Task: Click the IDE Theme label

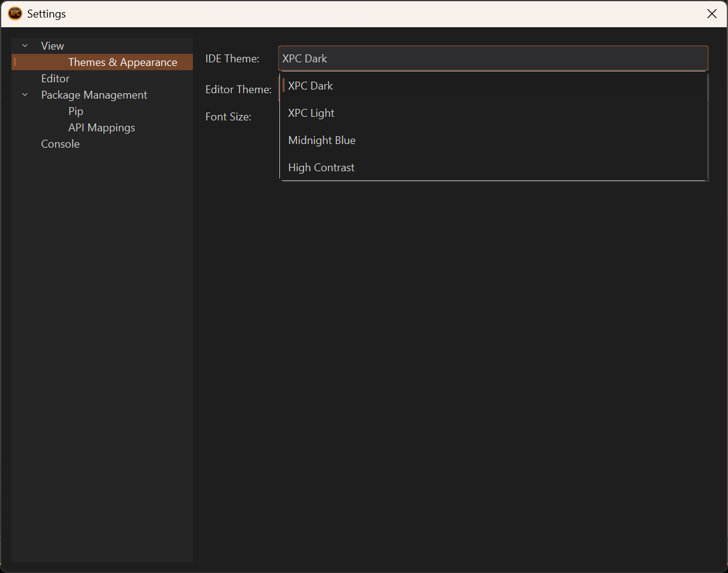Action: point(232,59)
